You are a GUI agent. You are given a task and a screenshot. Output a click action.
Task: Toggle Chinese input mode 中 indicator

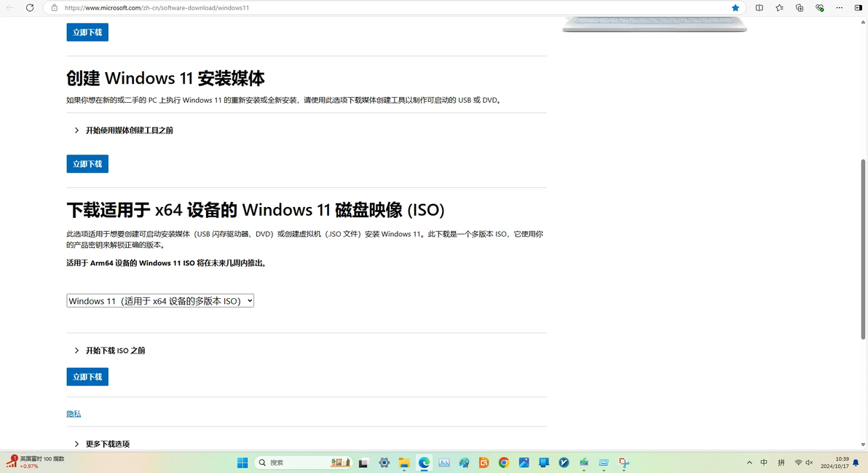coord(764,463)
